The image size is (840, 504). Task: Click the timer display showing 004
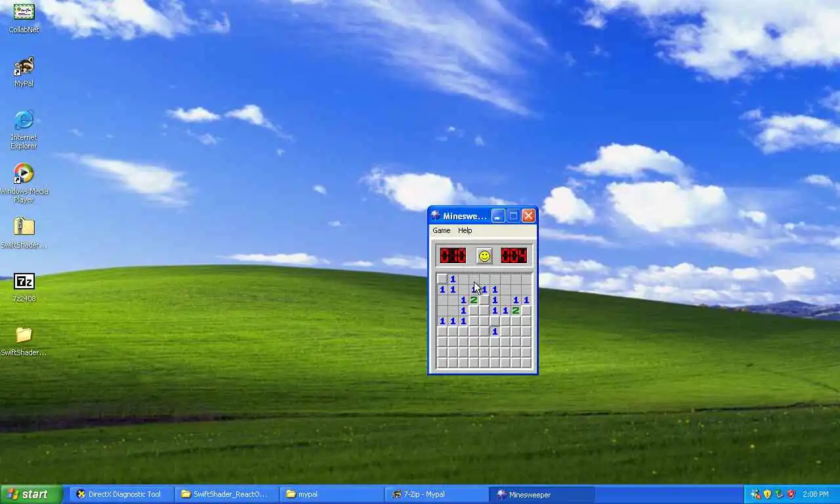(x=514, y=255)
